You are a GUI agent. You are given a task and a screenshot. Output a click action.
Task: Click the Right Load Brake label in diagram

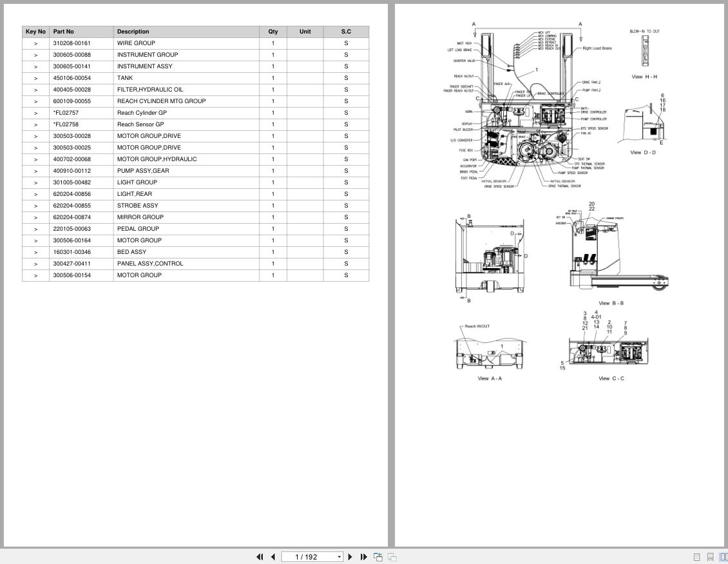point(597,48)
